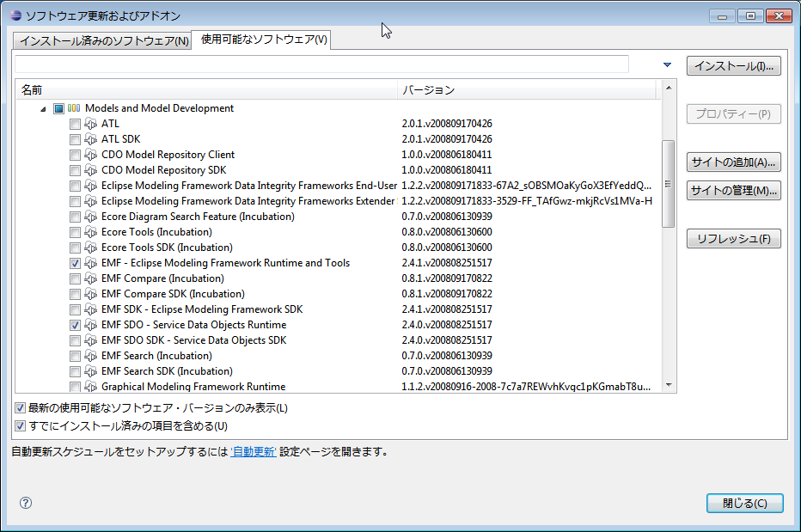This screenshot has height=532, width=801.
Task: Click the help question mark icon
Action: pos(26,503)
